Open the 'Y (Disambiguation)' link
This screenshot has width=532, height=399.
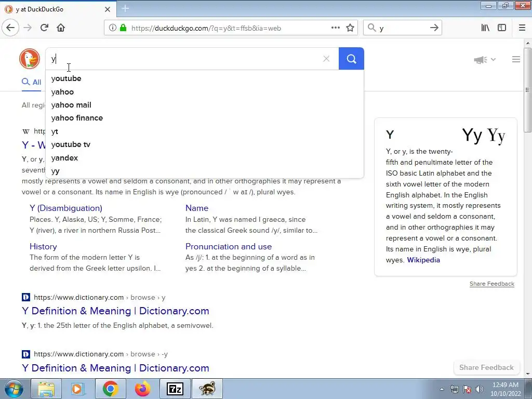(66, 208)
